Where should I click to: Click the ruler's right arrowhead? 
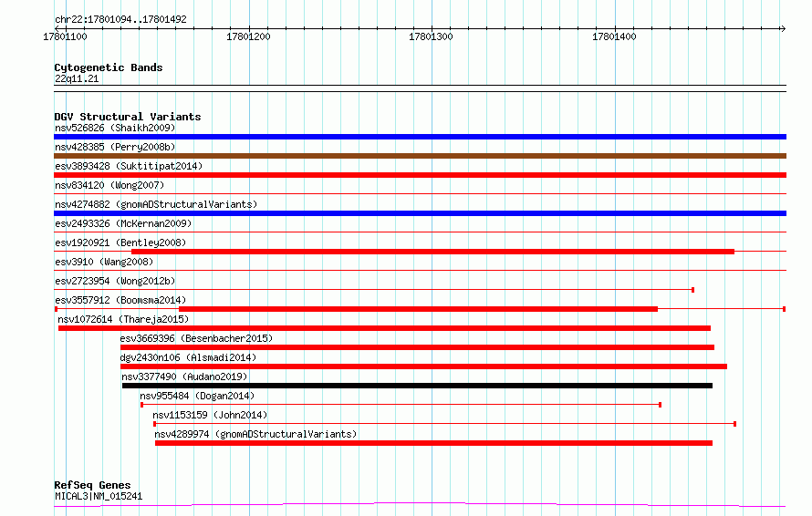point(783,28)
